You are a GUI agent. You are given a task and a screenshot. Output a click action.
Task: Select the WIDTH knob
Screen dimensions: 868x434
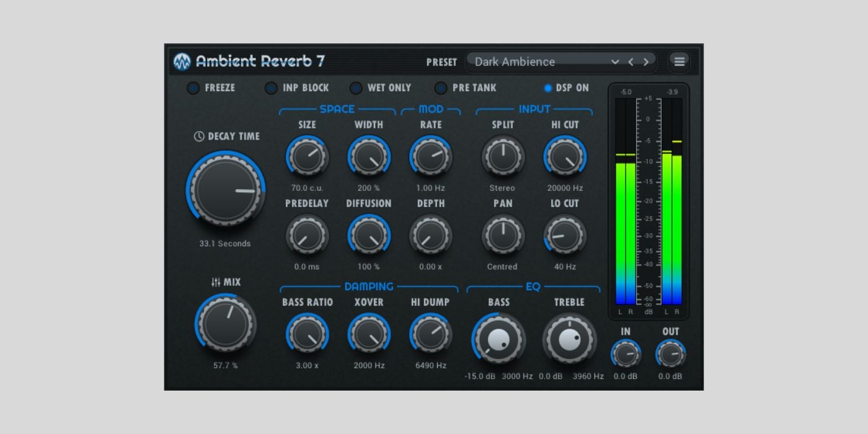tap(369, 156)
